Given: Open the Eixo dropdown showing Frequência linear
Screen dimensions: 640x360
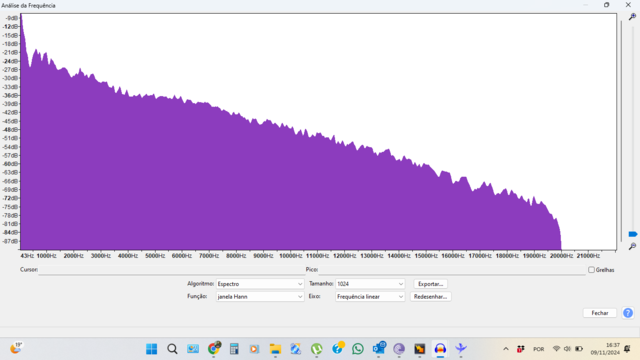Looking at the screenshot, I should tap(370, 297).
